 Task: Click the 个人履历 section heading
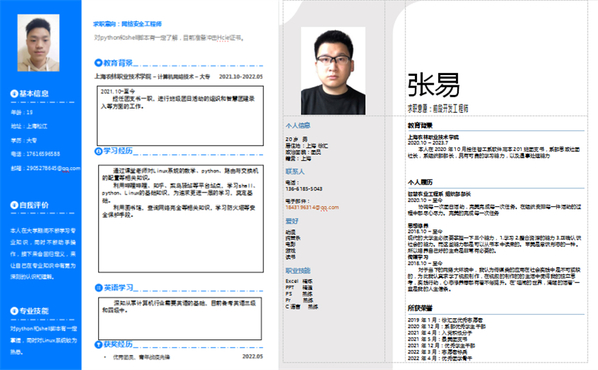pos(420,182)
